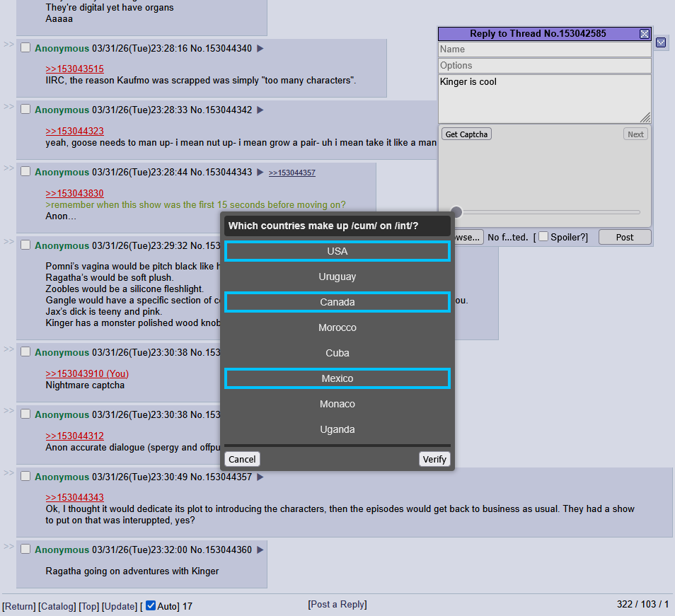Tick the checkbox of post No.153044343
The height and width of the screenshot is (616, 675).
click(26, 171)
